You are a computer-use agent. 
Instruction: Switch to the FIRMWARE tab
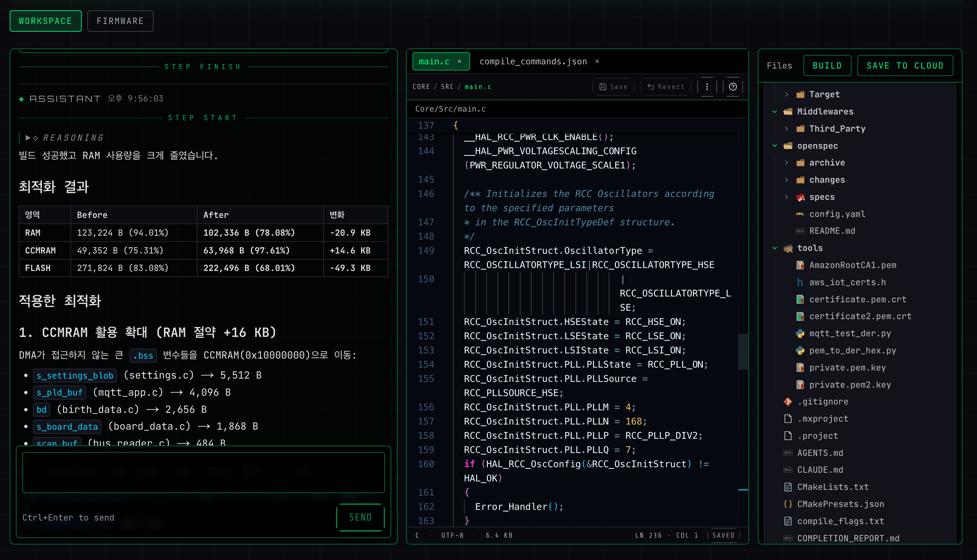[x=120, y=21]
